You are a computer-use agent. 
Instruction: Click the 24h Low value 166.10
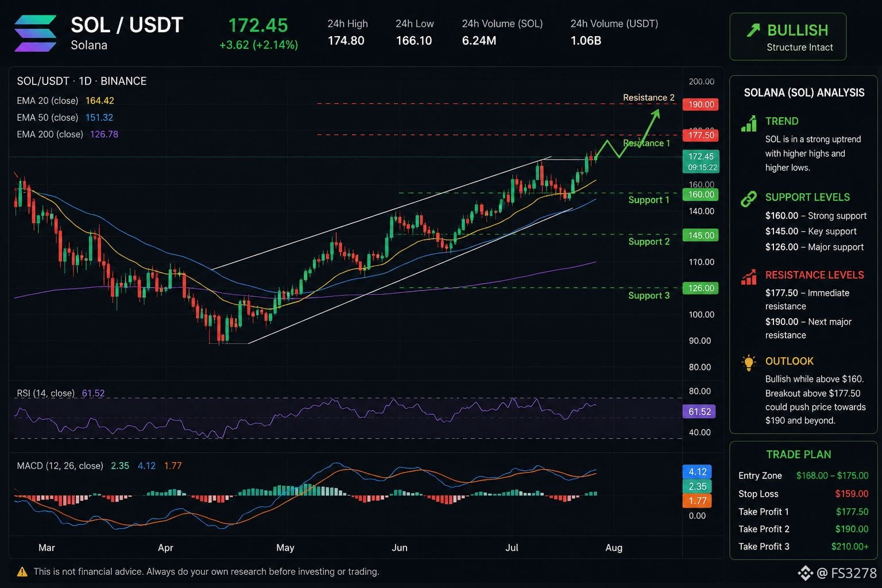[413, 41]
